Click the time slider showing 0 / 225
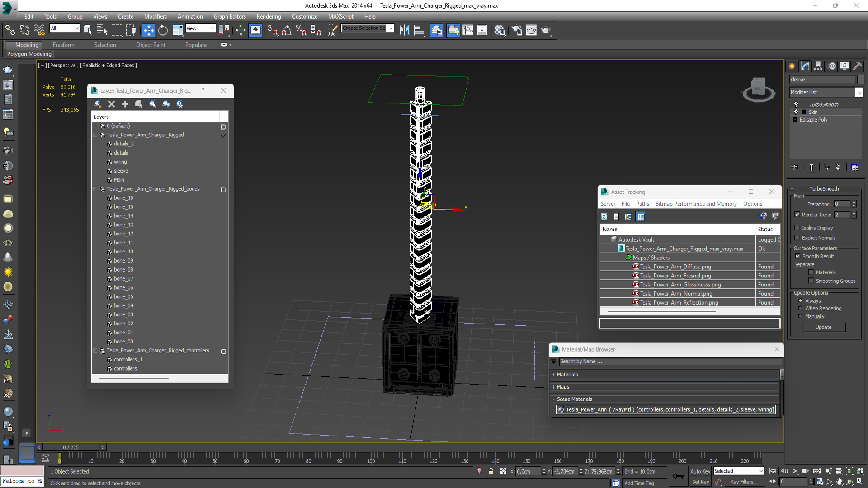Image resolution: width=868 pixels, height=488 pixels. (x=71, y=447)
